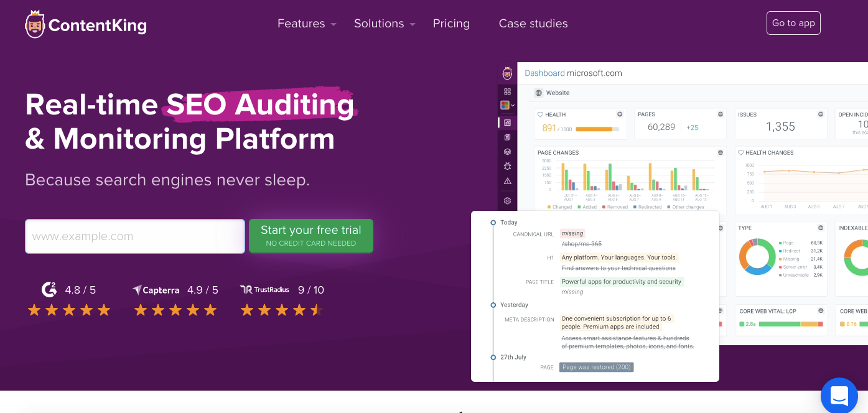Click the Capterra logo

coord(156,290)
